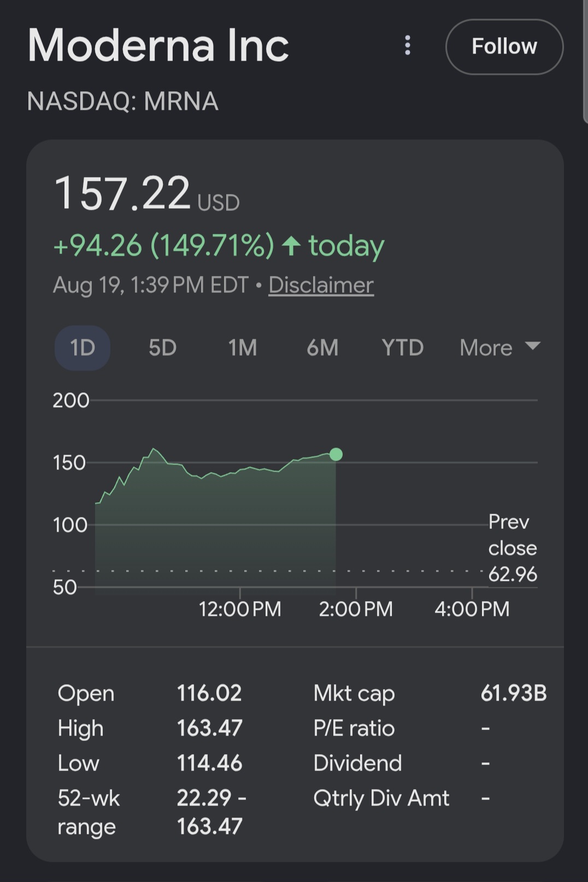Open the three-dot options menu
Image resolution: width=588 pixels, height=882 pixels.
pos(407,46)
